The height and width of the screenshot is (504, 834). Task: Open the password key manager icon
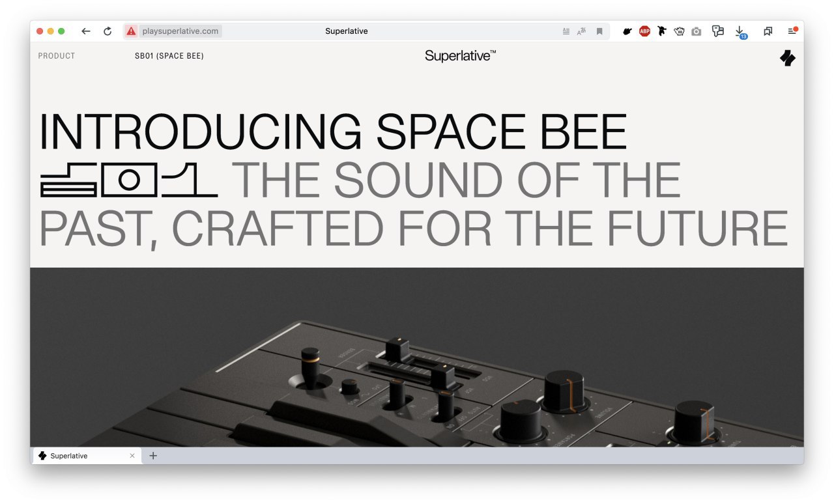718,31
